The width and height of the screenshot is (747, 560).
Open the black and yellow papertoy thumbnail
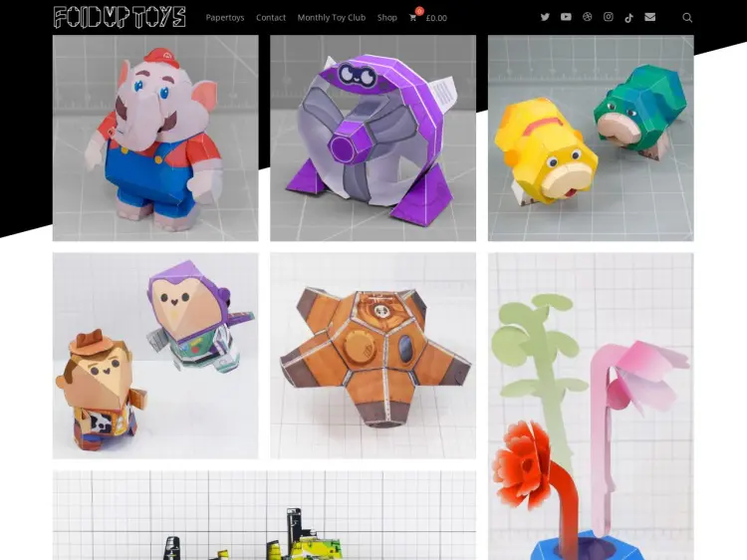pyautogui.click(x=264, y=515)
